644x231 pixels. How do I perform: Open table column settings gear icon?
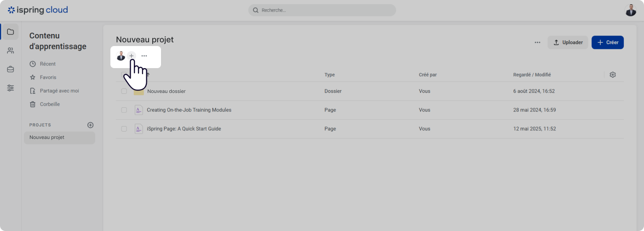[x=613, y=75]
